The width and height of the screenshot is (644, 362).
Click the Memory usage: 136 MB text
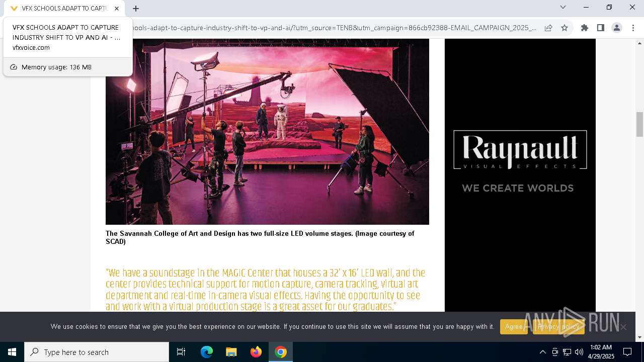(x=56, y=67)
